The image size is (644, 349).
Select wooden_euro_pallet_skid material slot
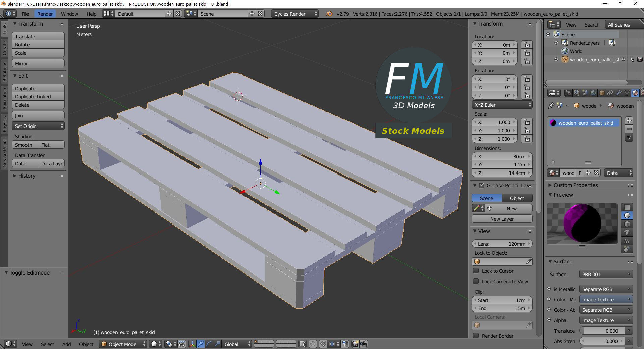(584, 123)
